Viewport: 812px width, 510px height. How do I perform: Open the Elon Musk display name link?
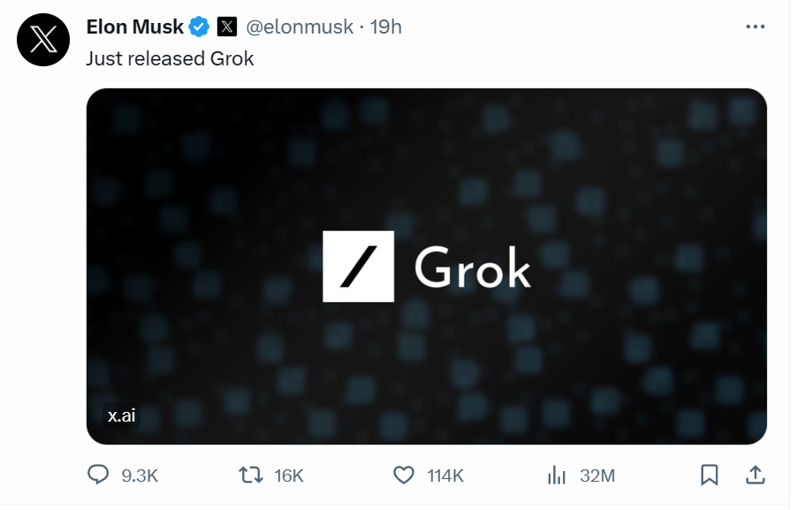tap(135, 27)
